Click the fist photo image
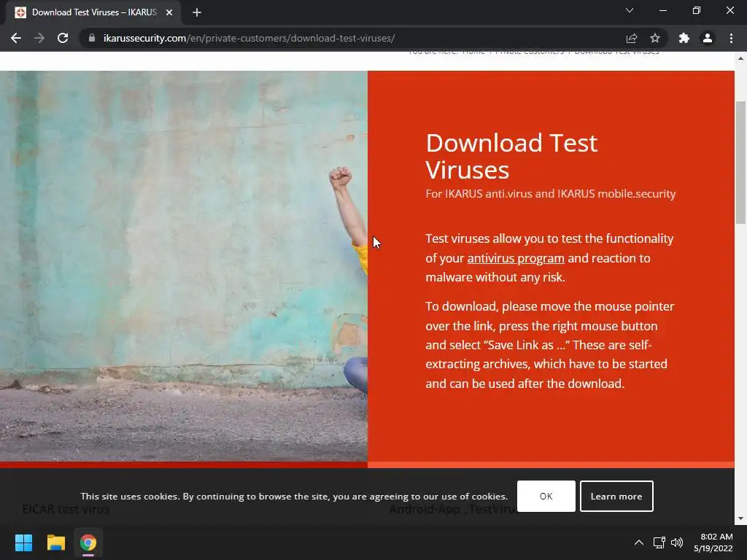The width and height of the screenshot is (747, 560). click(184, 267)
